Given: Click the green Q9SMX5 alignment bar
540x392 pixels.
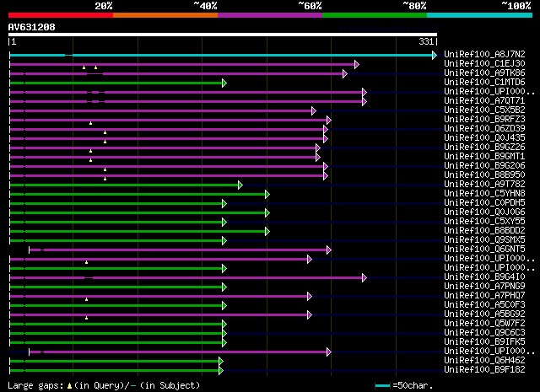Looking at the screenshot, I should [x=116, y=240].
